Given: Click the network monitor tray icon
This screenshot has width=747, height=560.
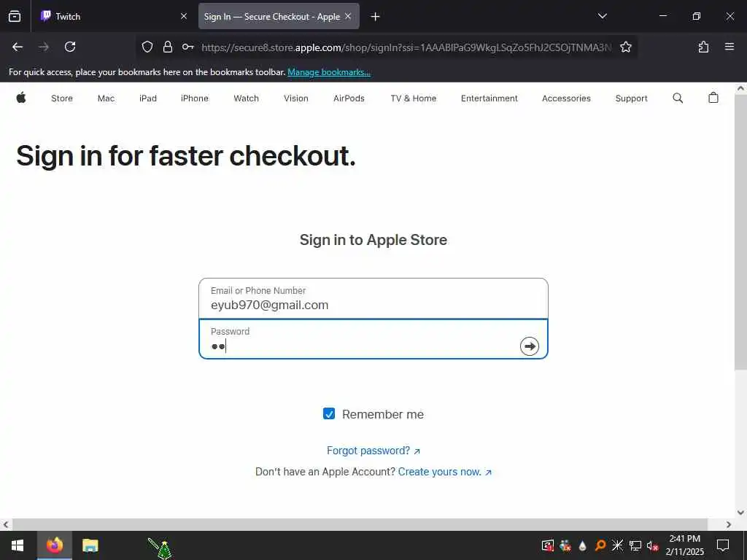Looking at the screenshot, I should tap(635, 545).
